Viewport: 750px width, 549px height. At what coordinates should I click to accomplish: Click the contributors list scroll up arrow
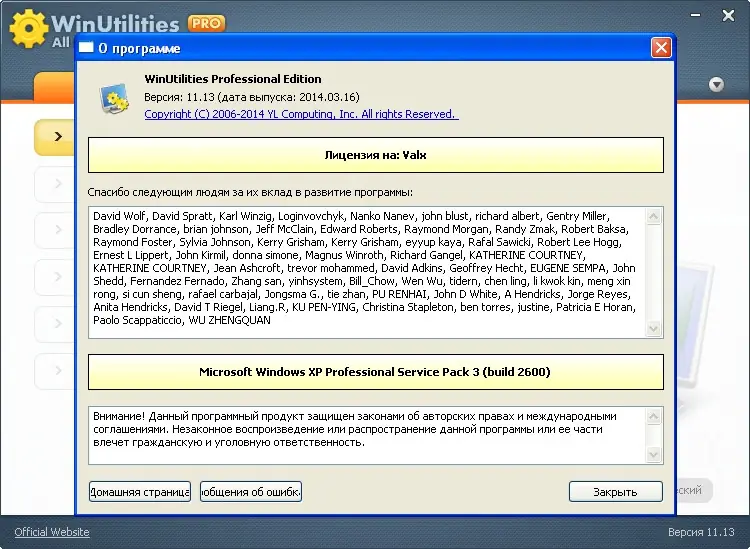653,217
